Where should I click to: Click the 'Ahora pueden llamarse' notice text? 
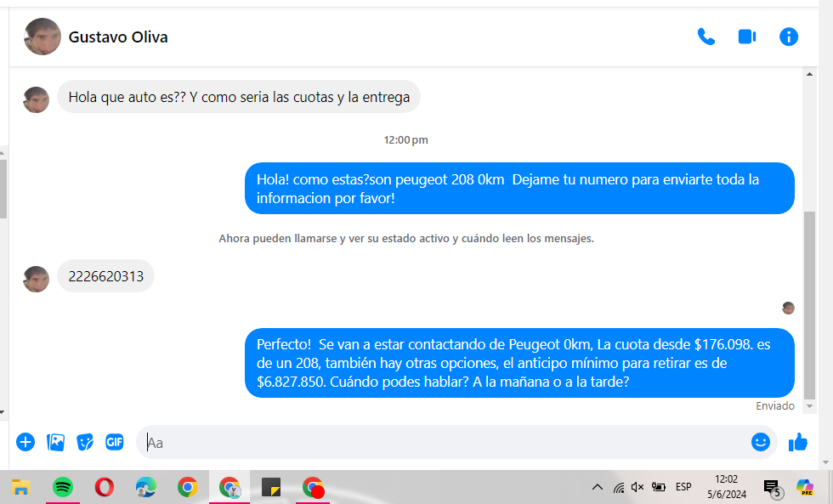pos(406,239)
